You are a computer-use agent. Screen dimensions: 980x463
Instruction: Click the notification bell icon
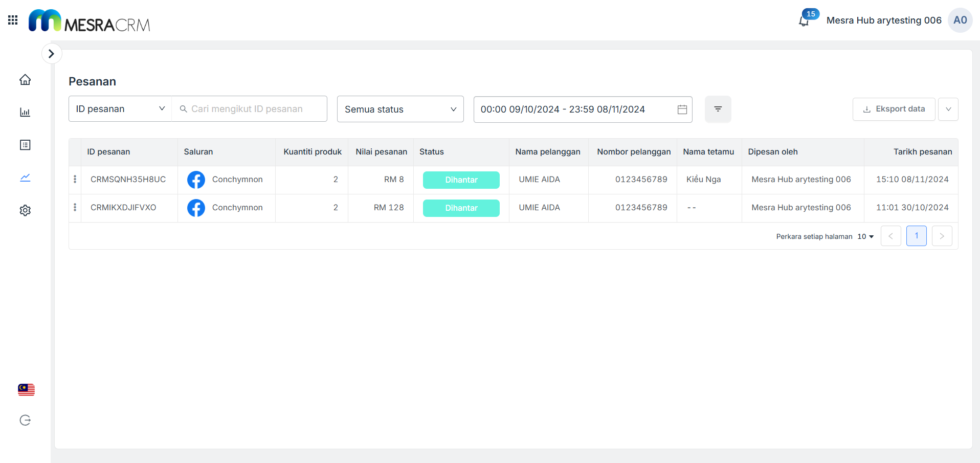point(804,21)
